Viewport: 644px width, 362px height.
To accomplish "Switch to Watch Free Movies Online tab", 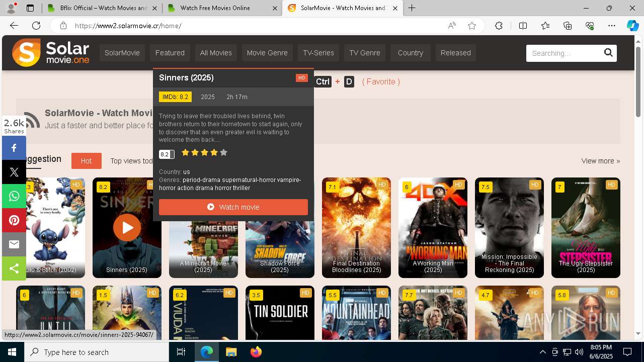I will [x=222, y=8].
